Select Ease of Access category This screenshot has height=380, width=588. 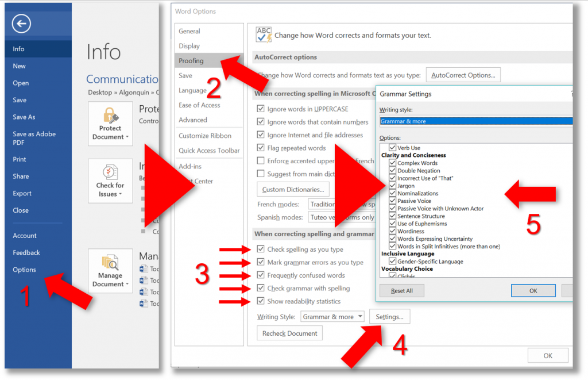coord(209,105)
